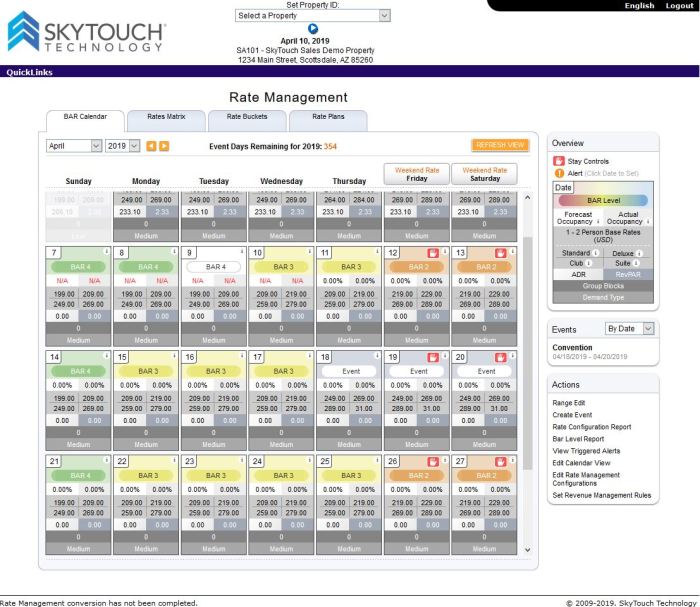Screen dimensions: 700x607
Task: Go to previous month with left arrow
Action: coord(151,146)
